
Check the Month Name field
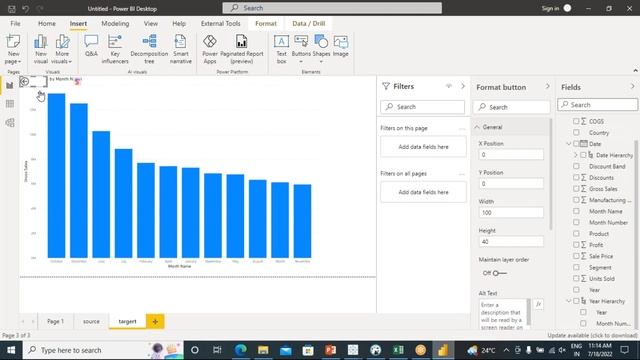[576, 211]
